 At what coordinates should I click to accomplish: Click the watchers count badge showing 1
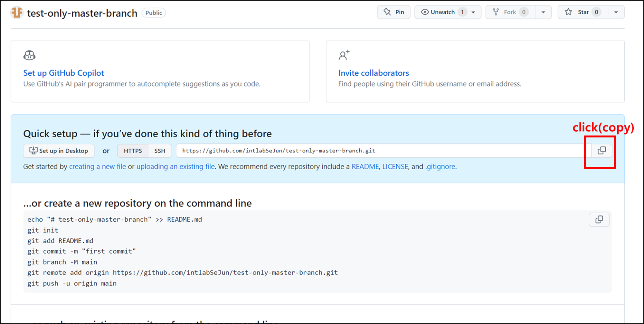(x=462, y=12)
